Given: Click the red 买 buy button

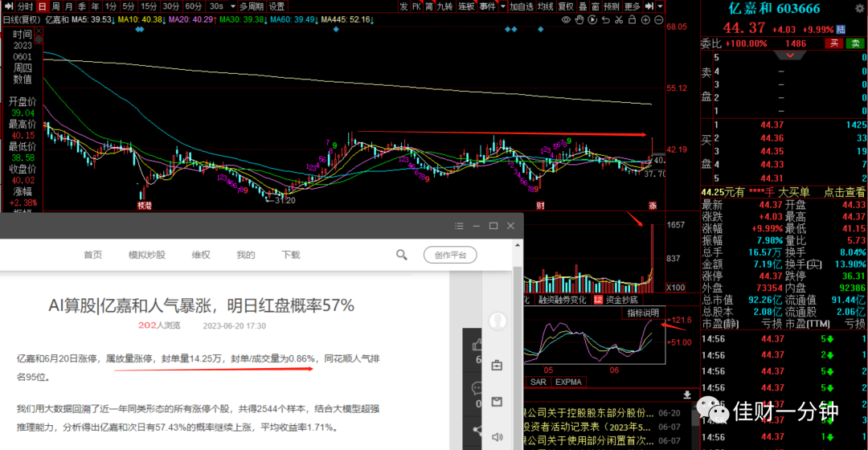Looking at the screenshot, I should tap(834, 43).
